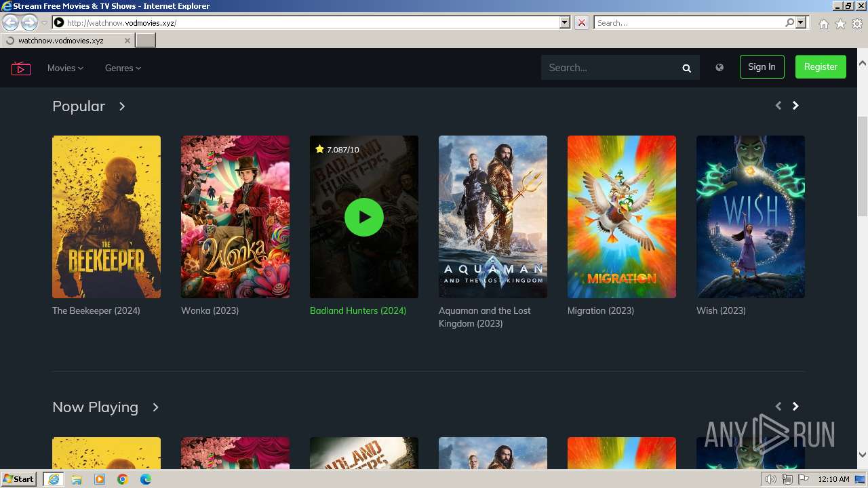Open the Popular section heading link

click(79, 106)
